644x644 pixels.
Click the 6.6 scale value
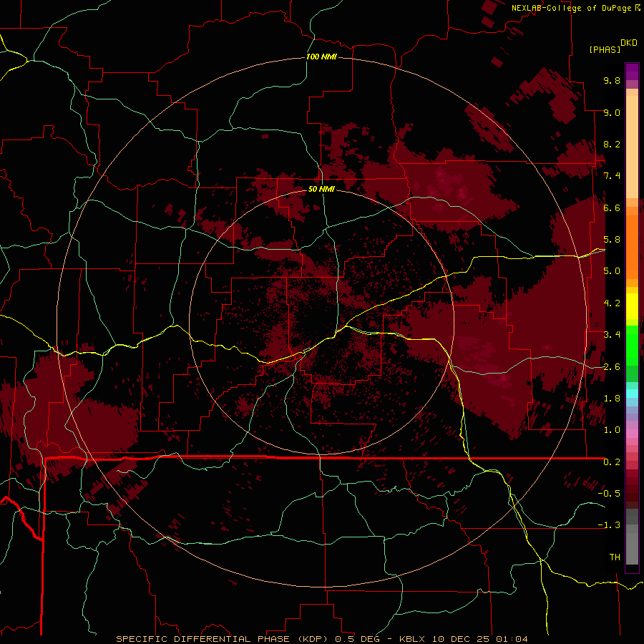click(x=612, y=208)
